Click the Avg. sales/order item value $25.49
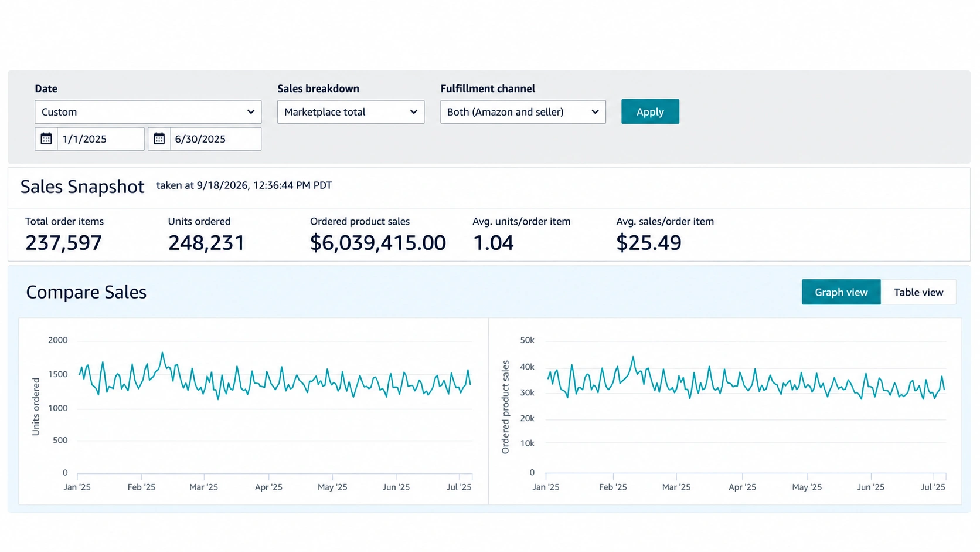 (x=649, y=243)
